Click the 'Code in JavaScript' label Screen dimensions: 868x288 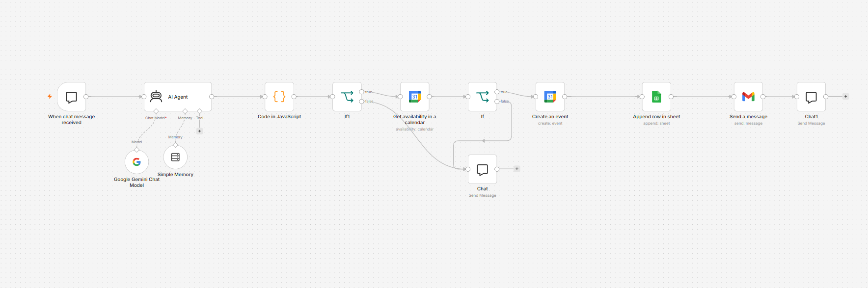click(279, 117)
